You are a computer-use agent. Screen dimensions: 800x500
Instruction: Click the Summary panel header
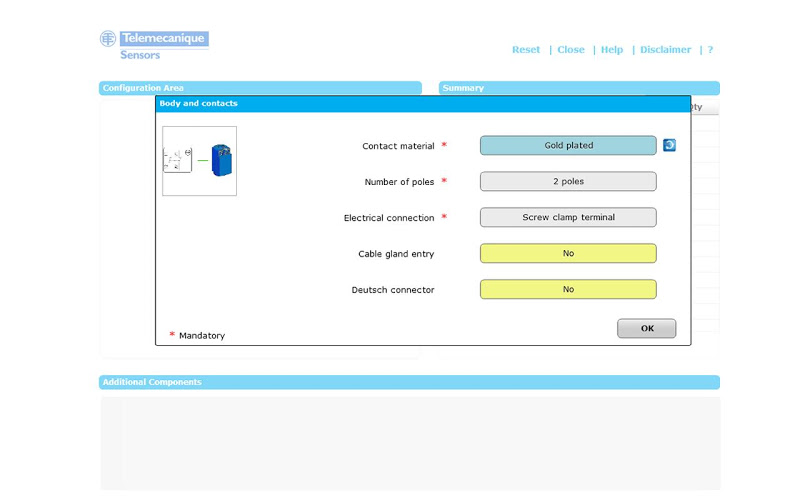pyautogui.click(x=579, y=88)
